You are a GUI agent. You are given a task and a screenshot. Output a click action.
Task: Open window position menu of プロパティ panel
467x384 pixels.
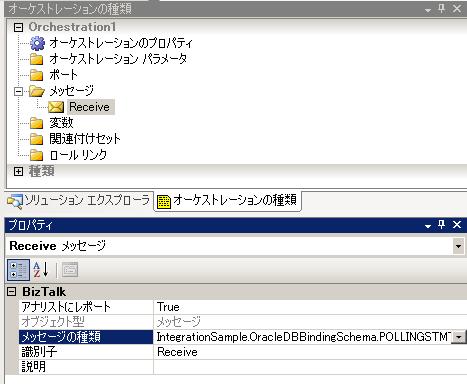(x=428, y=226)
